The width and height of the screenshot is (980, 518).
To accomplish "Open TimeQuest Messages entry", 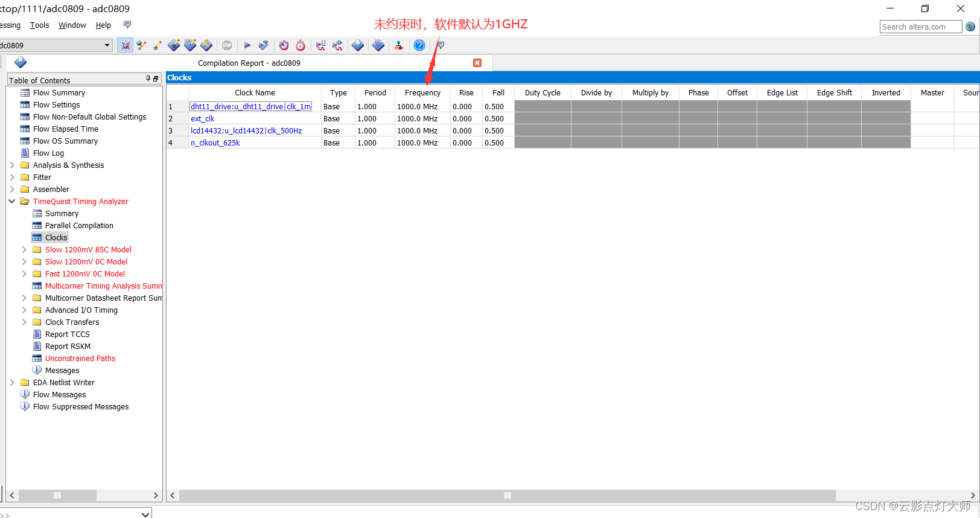I will pyautogui.click(x=62, y=370).
